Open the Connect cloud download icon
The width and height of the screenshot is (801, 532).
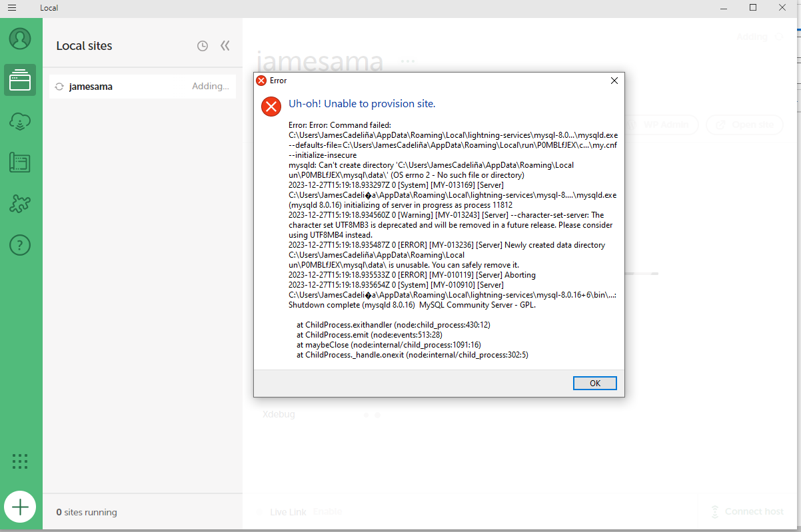pyautogui.click(x=20, y=121)
